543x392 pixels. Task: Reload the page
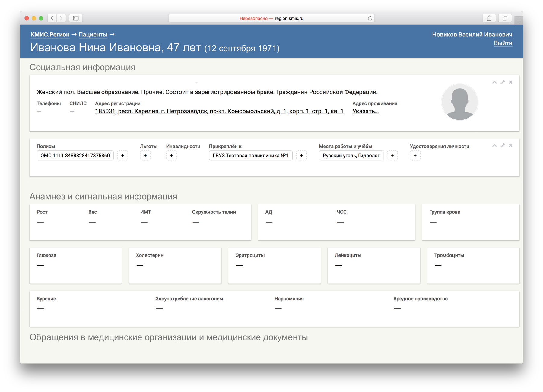(370, 18)
